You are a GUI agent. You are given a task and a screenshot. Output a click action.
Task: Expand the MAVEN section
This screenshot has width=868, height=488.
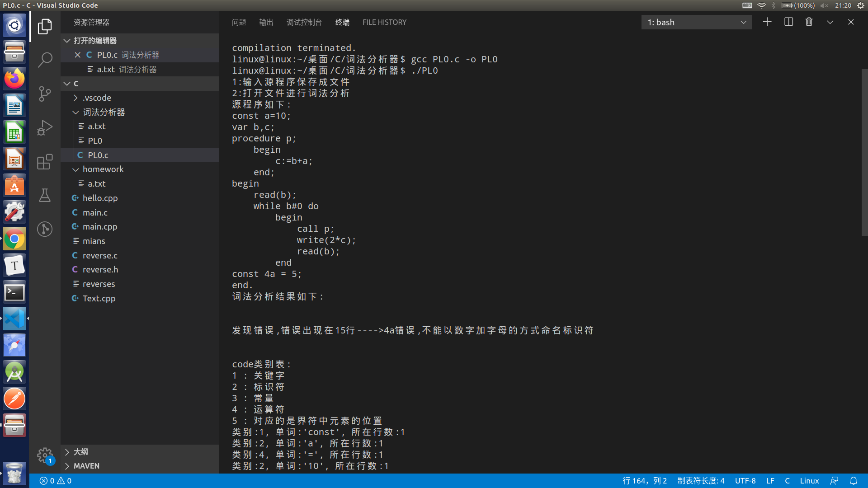click(86, 466)
